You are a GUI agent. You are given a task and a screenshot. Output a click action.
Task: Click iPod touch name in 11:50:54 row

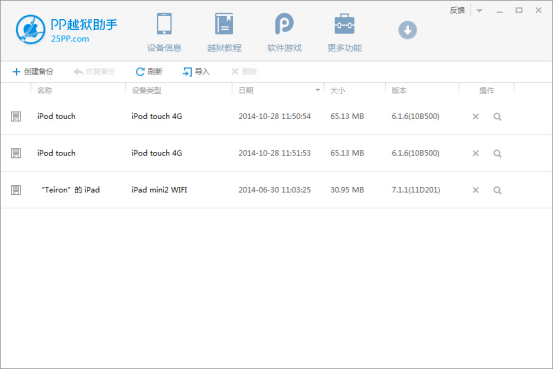point(56,116)
